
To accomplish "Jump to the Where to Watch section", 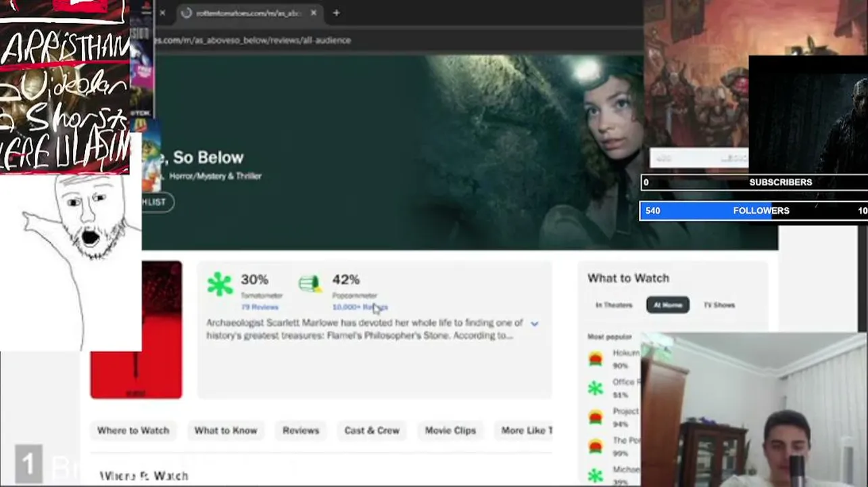I will [133, 430].
